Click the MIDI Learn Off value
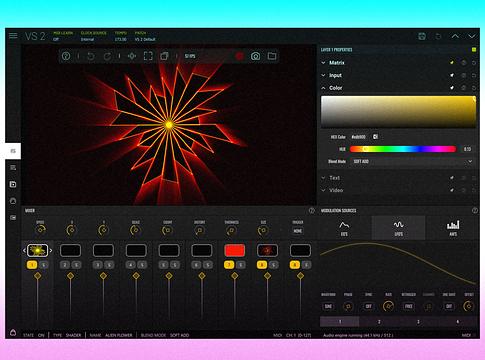This screenshot has width=485, height=360. click(56, 39)
